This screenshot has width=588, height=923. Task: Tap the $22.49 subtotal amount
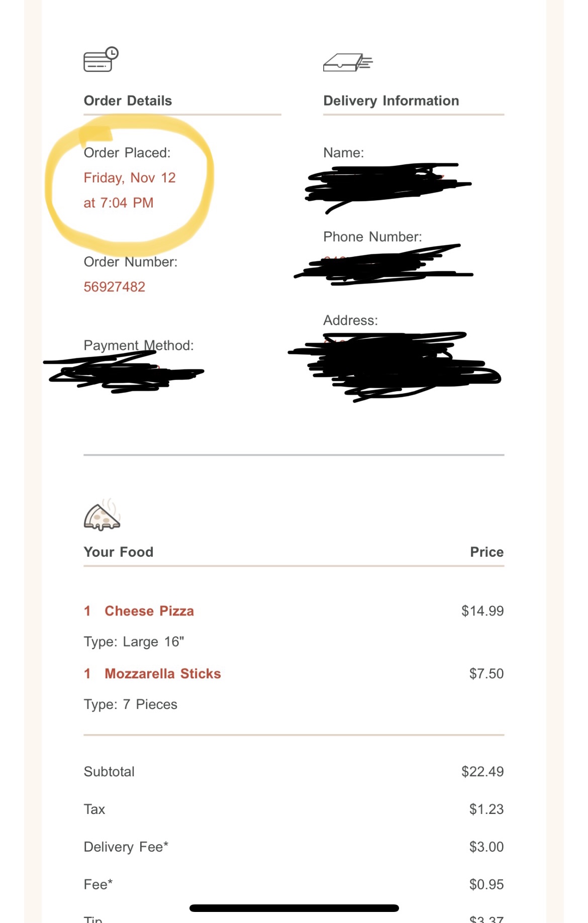(482, 772)
